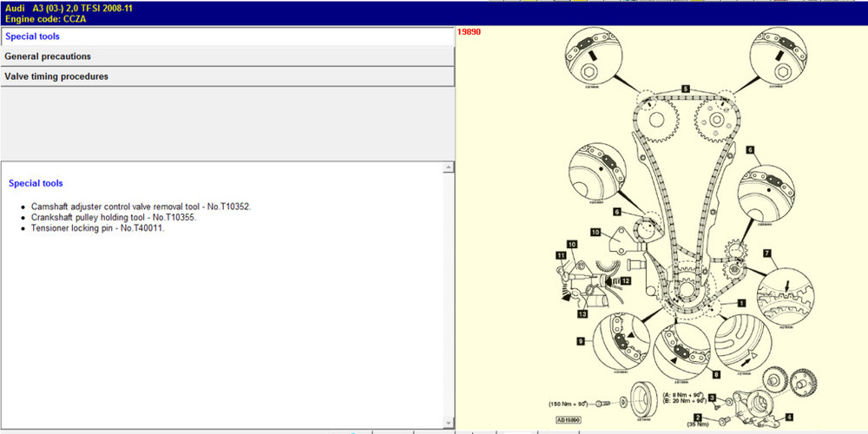Select the Camshaft adjuster control valve removal tool line
Viewport: 868px width, 434px height.
141,207
